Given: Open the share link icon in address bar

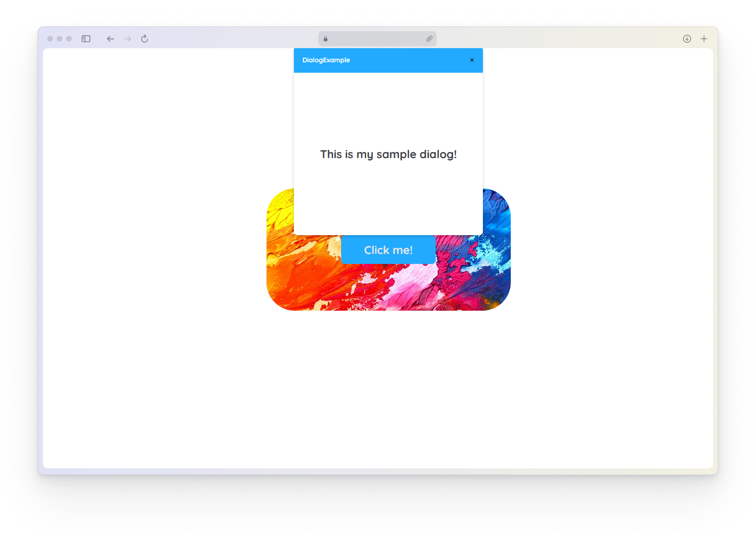Looking at the screenshot, I should click(x=429, y=39).
